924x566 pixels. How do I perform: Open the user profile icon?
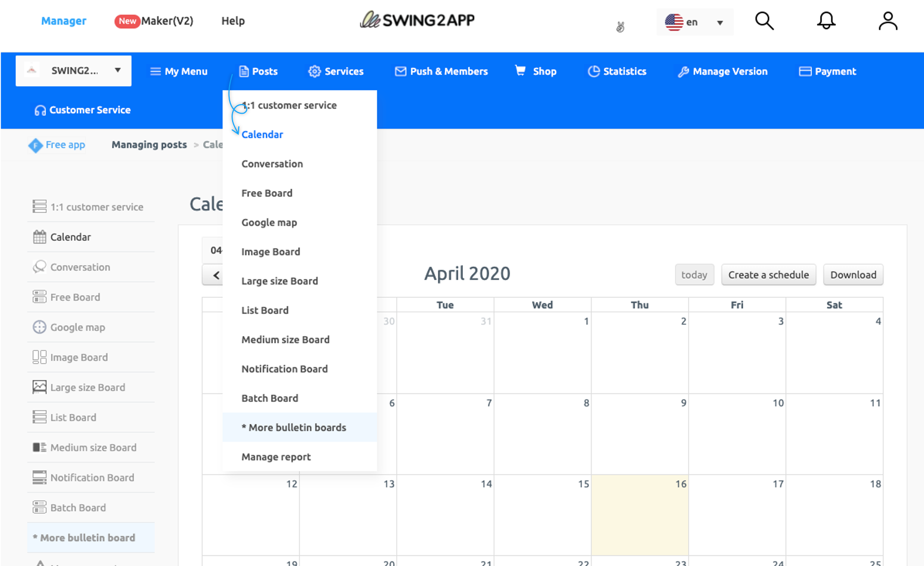coord(887,21)
